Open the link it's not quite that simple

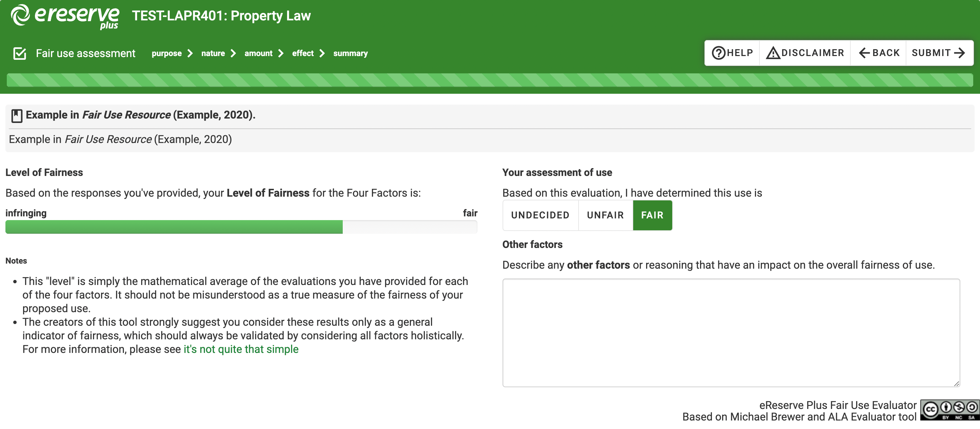point(241,349)
